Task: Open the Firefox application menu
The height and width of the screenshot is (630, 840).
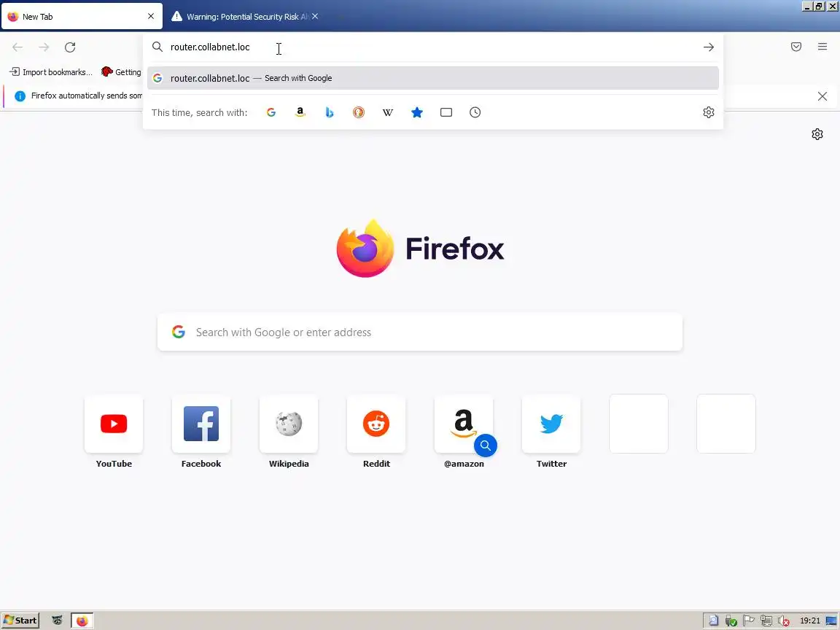Action: point(822,47)
